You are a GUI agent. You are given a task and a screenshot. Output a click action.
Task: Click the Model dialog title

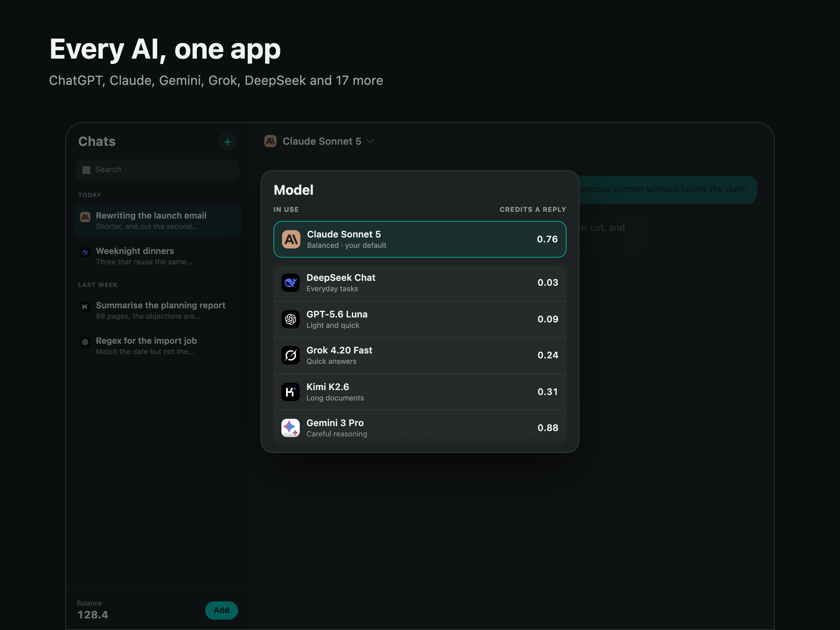294,190
